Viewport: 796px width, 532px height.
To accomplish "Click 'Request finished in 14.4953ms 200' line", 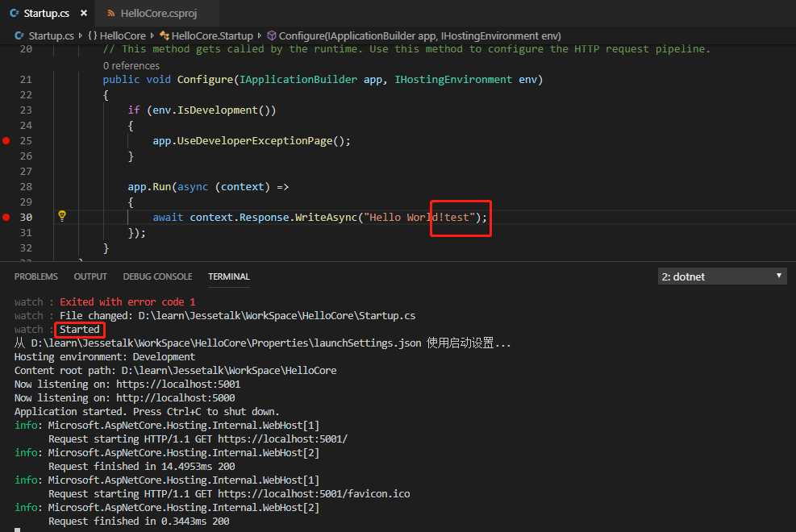I will coord(142,467).
